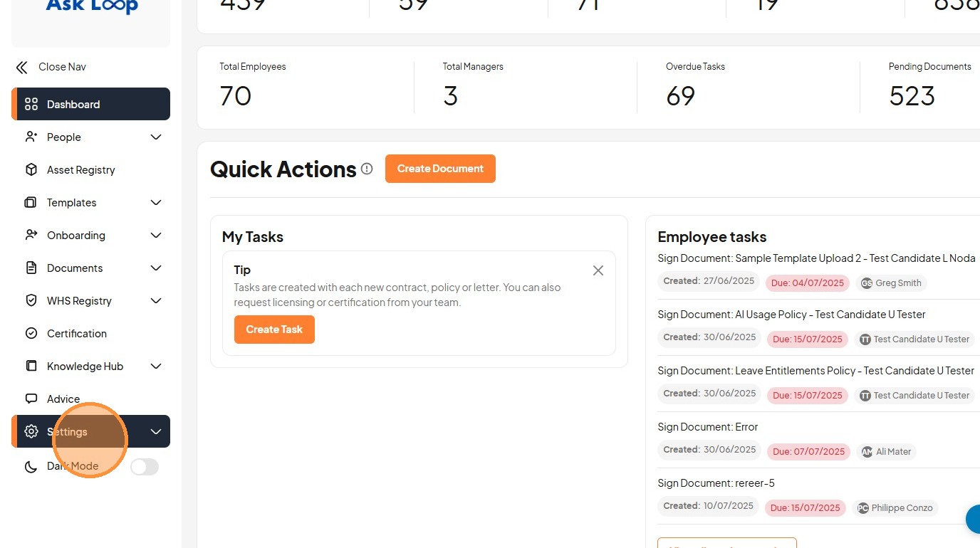The width and height of the screenshot is (980, 548).
Task: Click the Greg Smith assignee chip
Action: 891,283
